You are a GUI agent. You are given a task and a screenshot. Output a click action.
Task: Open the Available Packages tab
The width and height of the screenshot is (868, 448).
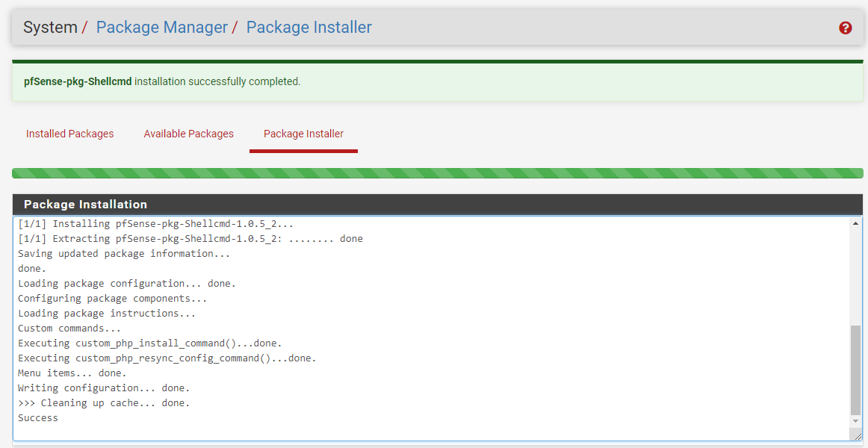click(x=188, y=134)
